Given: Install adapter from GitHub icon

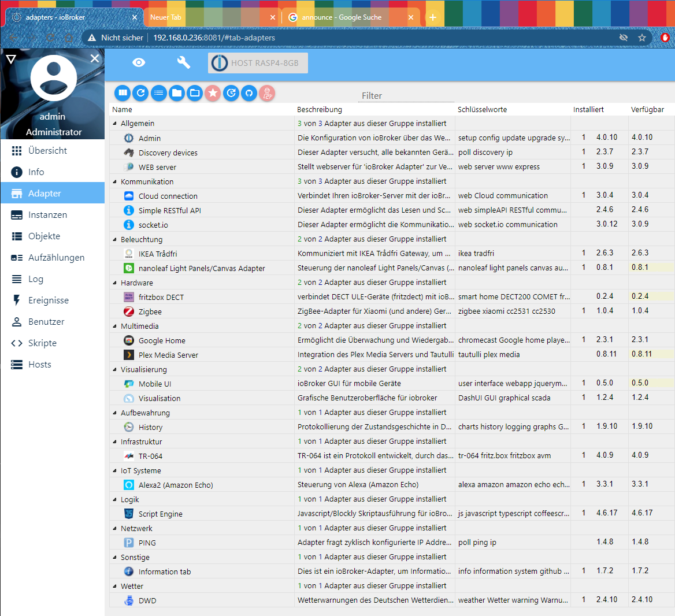Looking at the screenshot, I should pos(249,93).
